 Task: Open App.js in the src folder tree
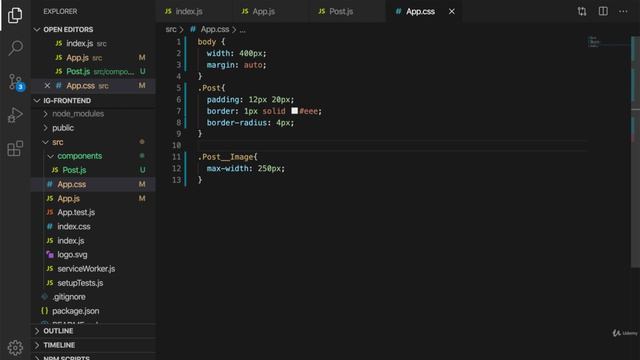point(93,198)
